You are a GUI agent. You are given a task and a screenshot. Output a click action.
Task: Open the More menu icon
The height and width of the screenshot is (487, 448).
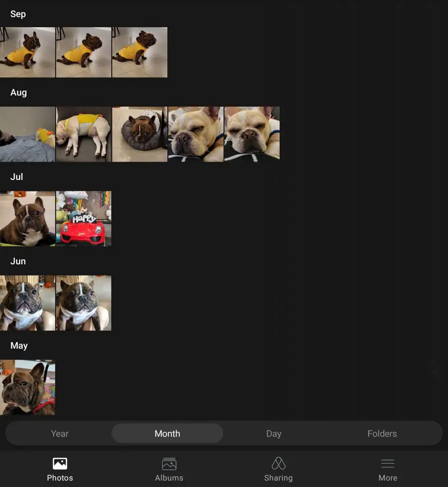click(x=388, y=464)
